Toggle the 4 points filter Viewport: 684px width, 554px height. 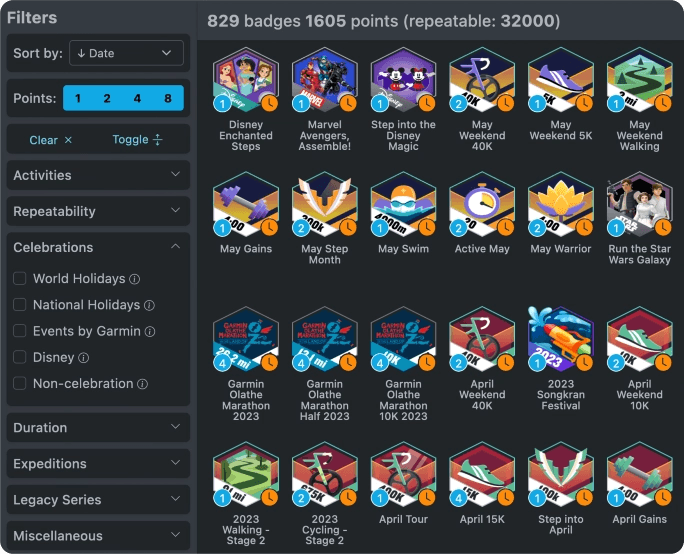coord(137,98)
